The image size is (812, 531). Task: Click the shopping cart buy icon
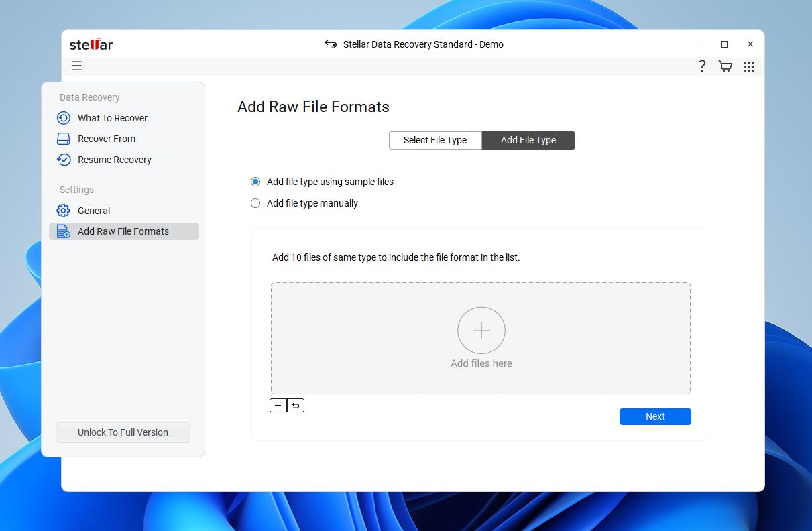coord(725,66)
